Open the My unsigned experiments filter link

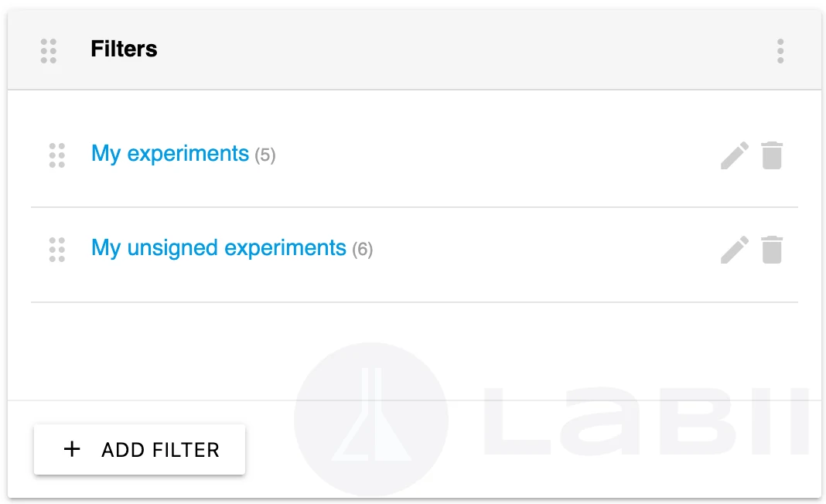click(219, 248)
